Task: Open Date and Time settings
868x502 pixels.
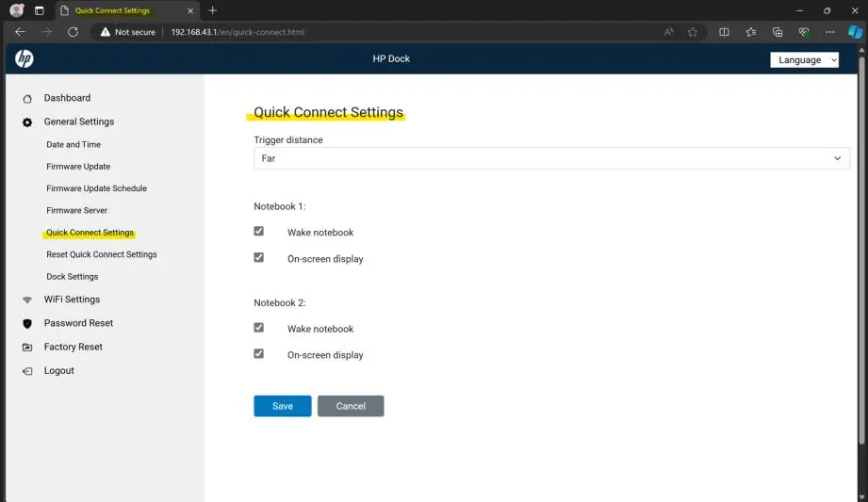Action: coord(74,144)
